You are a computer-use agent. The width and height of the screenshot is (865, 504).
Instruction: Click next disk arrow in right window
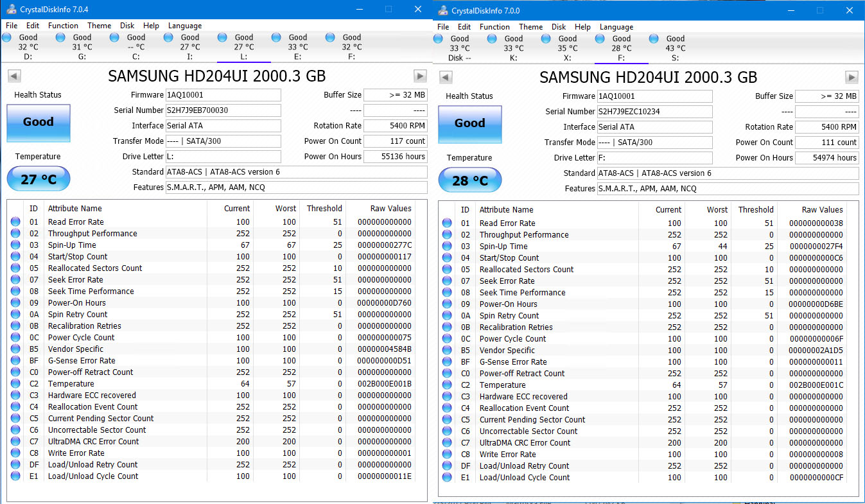pyautogui.click(x=852, y=77)
